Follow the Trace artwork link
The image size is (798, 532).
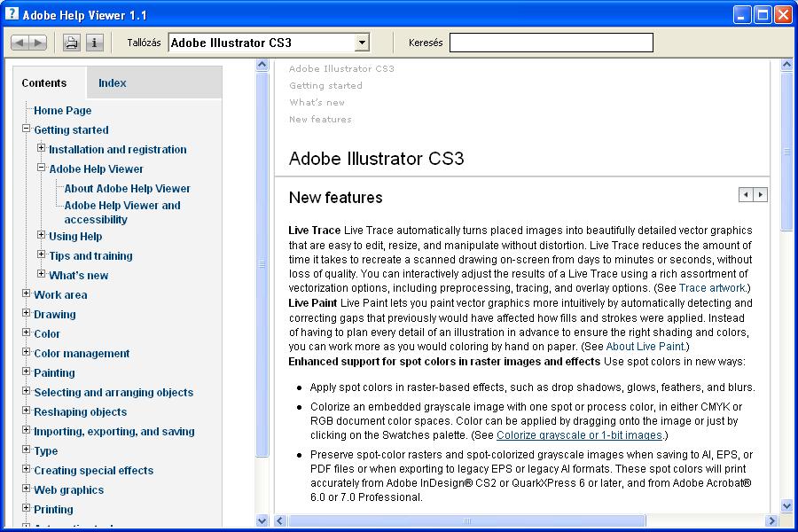712,288
